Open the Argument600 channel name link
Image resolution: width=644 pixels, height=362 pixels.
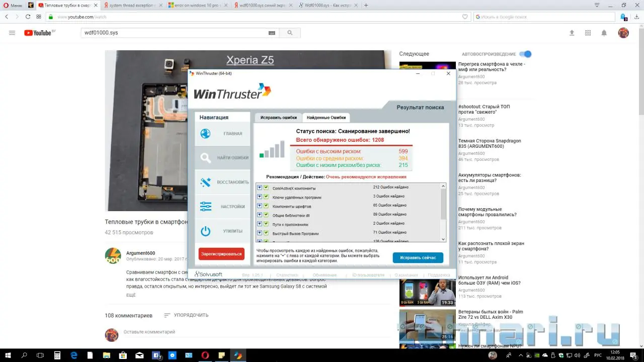141,253
